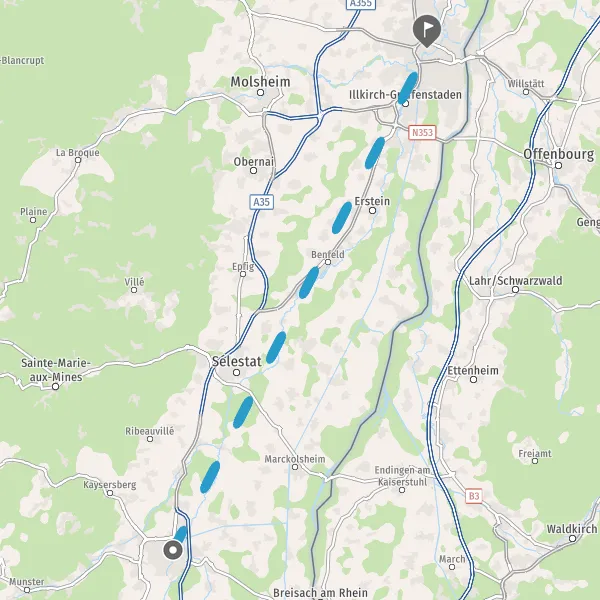Screen dimensions: 600x600
Task: Select the Offenbourg city label
Action: click(559, 154)
